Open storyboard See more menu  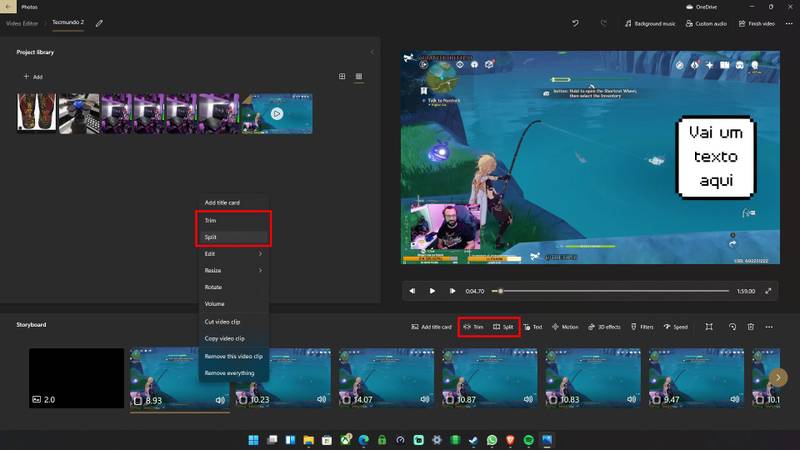769,327
